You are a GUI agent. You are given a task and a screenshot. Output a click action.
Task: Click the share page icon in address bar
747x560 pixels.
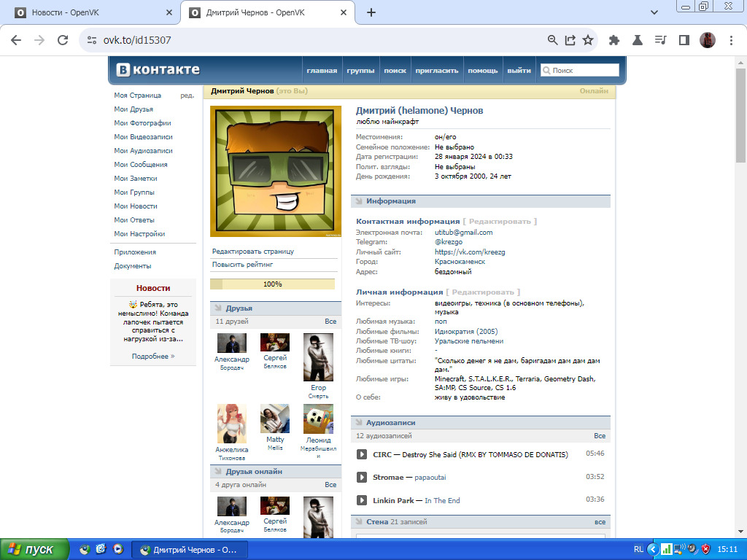(570, 40)
